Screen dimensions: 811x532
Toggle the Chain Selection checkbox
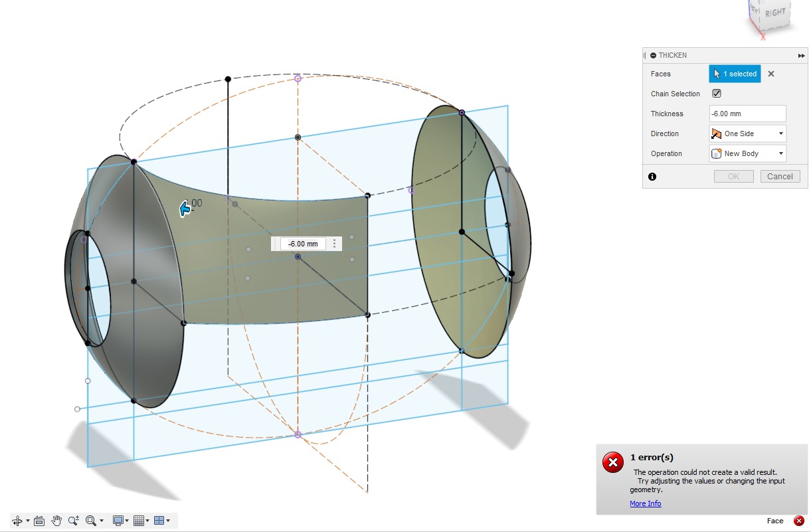[x=716, y=94]
